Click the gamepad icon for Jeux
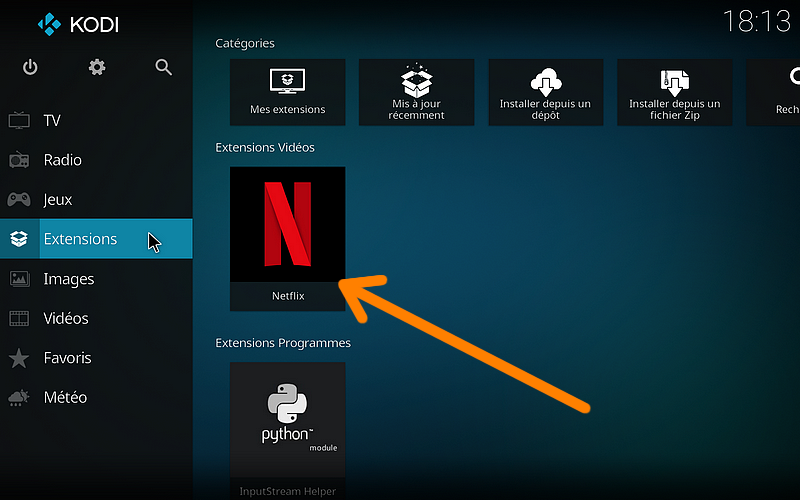Image resolution: width=800 pixels, height=500 pixels. 19,199
